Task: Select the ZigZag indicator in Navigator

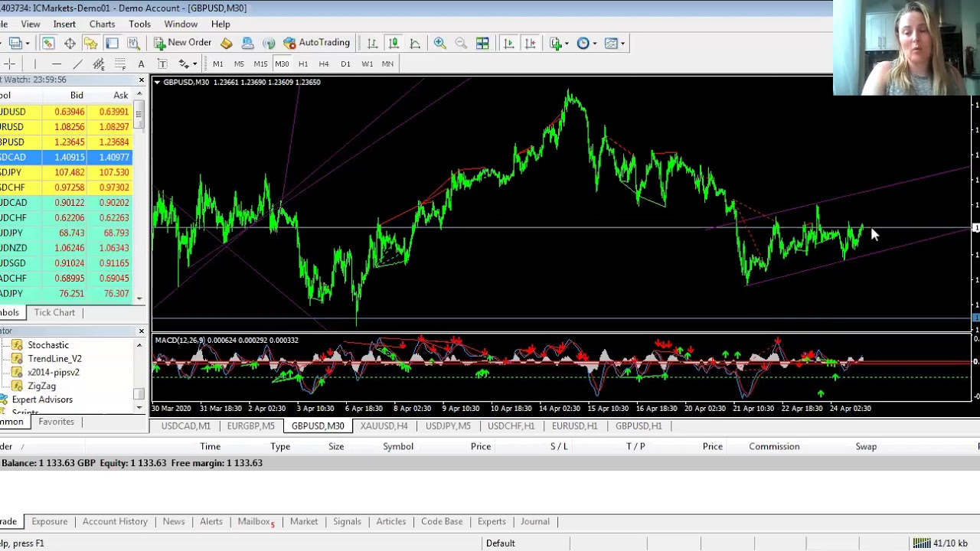Action: coord(41,386)
